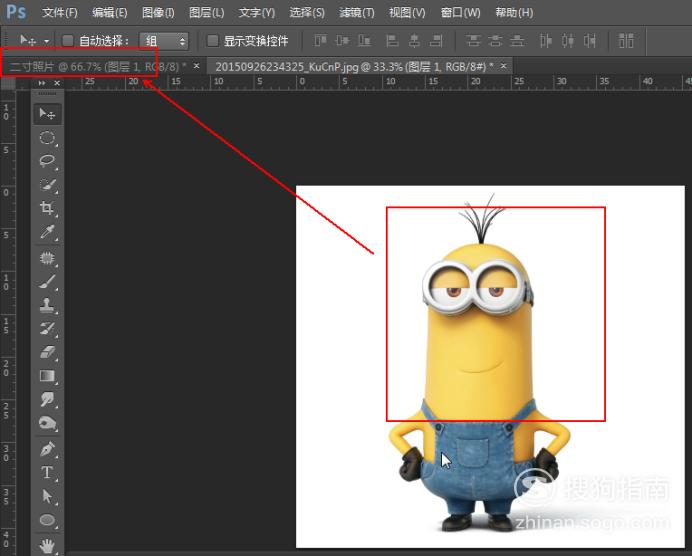
Task: Open the 文字(Y) menu
Action: (x=256, y=12)
